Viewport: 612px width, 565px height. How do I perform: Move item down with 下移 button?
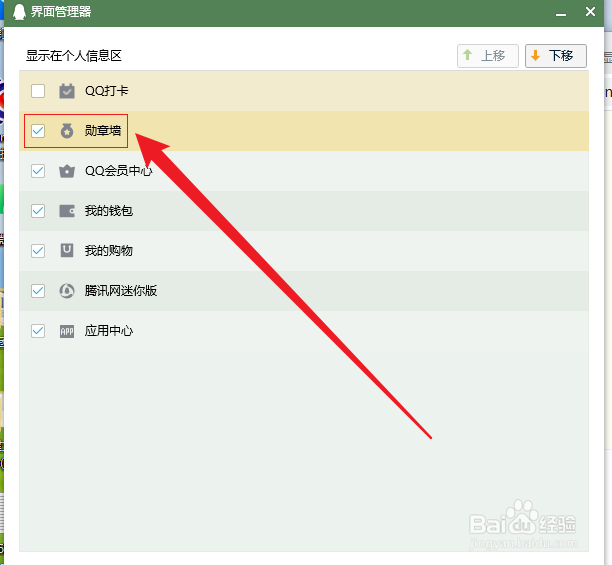(555, 56)
